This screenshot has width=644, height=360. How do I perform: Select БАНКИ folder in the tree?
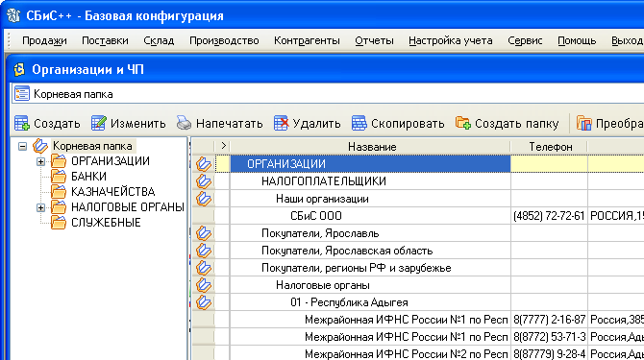point(88,177)
